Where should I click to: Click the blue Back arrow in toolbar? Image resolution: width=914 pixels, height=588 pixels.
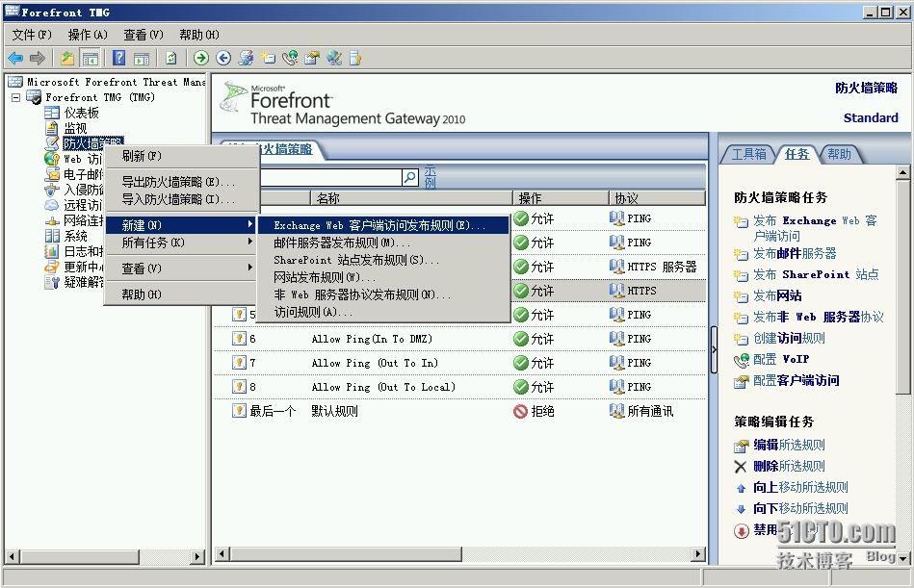15,58
